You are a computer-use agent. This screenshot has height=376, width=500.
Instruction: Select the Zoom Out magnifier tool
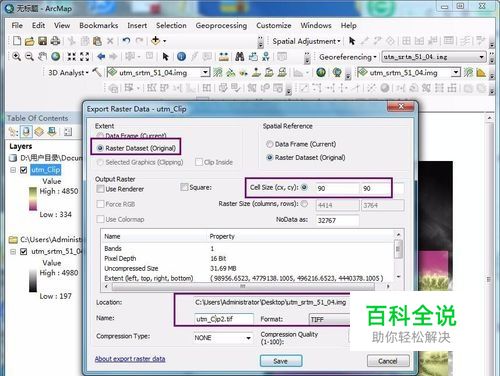(x=29, y=56)
